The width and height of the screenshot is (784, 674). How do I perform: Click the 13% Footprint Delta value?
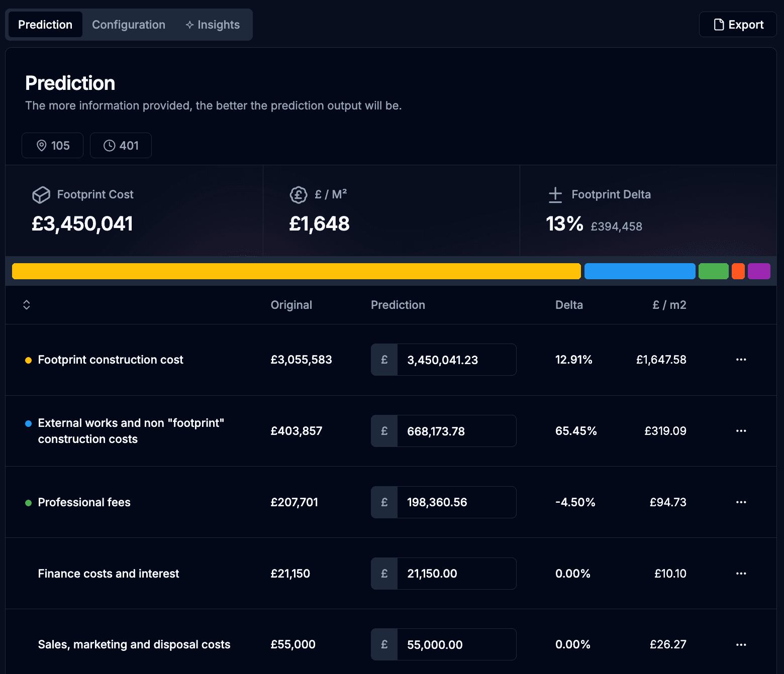pos(565,224)
